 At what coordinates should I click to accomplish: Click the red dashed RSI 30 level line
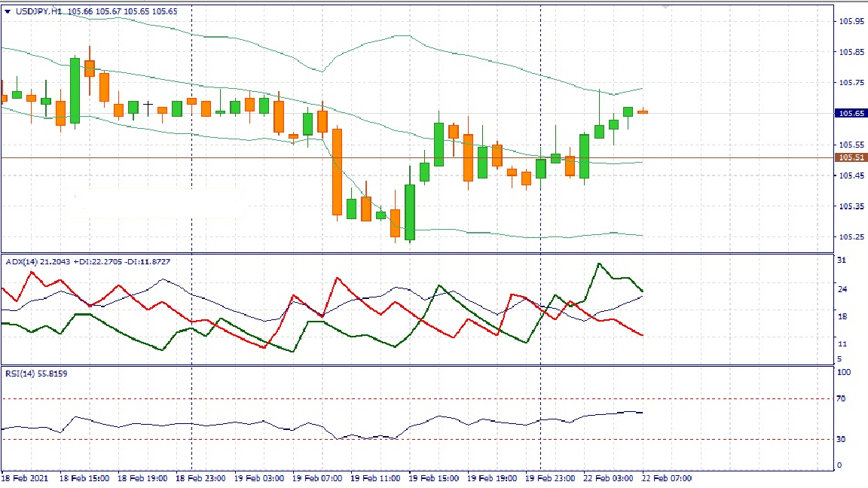(226, 440)
